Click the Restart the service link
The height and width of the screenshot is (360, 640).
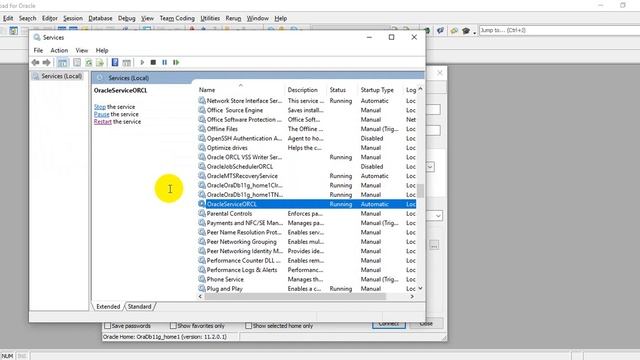click(103, 122)
